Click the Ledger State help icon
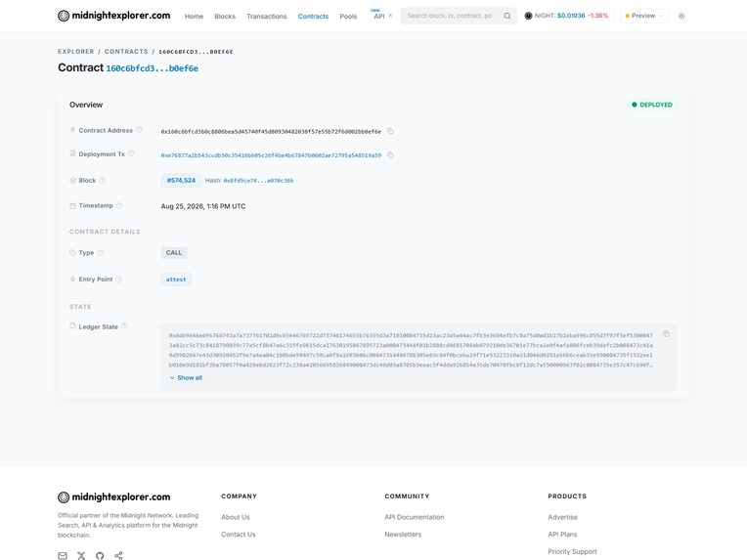747x560 pixels. [x=124, y=326]
